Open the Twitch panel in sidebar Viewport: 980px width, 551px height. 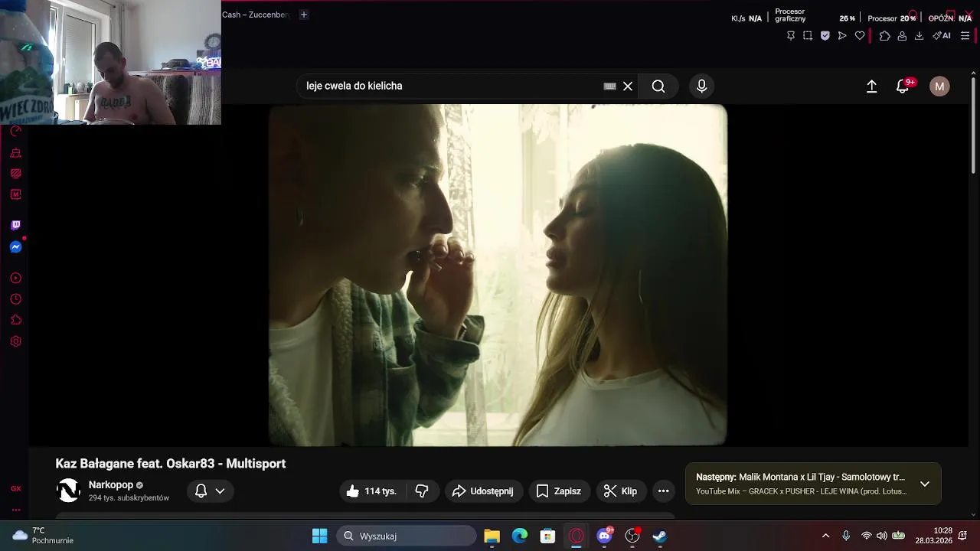[x=15, y=225]
